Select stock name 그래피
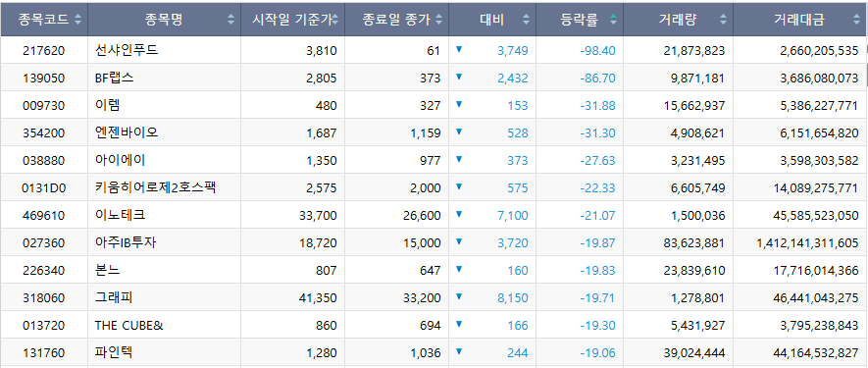 [114, 297]
